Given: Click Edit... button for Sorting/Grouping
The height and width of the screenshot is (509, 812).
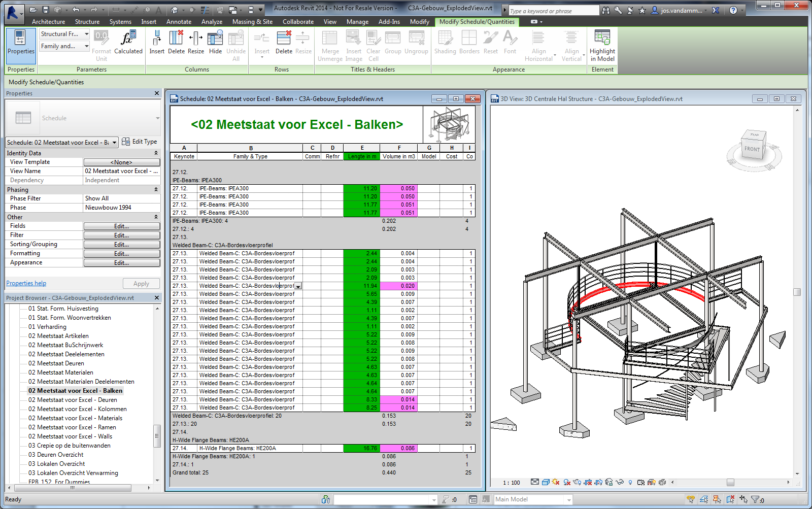Looking at the screenshot, I should point(122,245).
